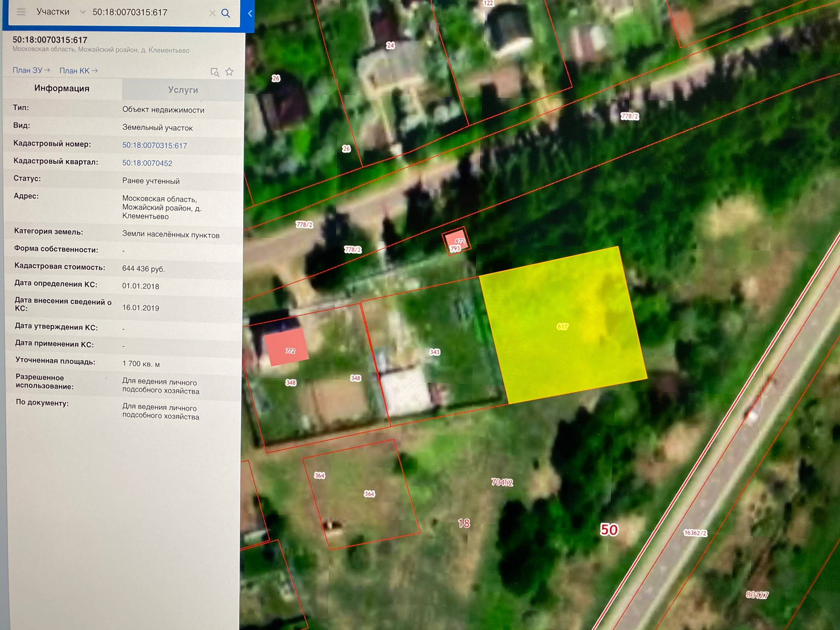Image resolution: width=840 pixels, height=630 pixels.
Task: Select road parcel label 16362/2
Action: pyautogui.click(x=695, y=532)
